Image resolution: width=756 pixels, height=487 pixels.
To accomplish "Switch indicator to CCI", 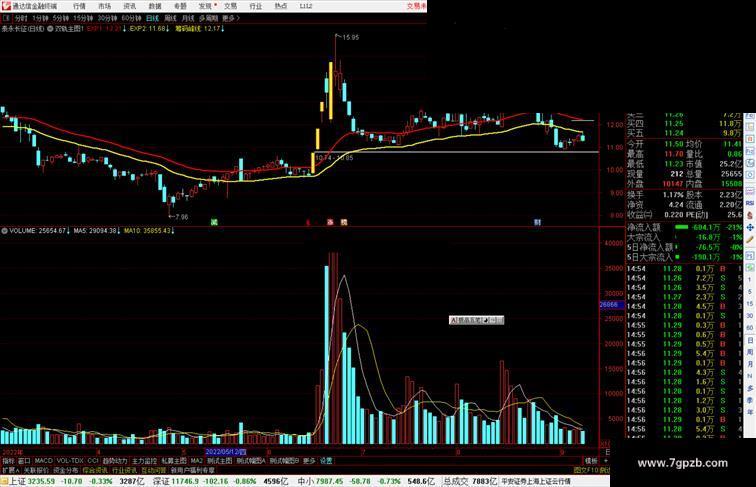I will coord(93,461).
